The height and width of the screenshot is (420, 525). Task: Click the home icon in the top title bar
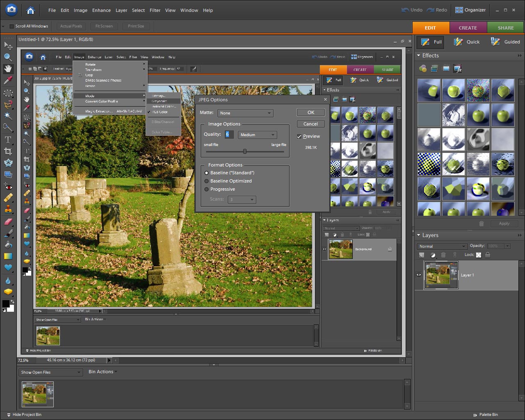pos(30,10)
